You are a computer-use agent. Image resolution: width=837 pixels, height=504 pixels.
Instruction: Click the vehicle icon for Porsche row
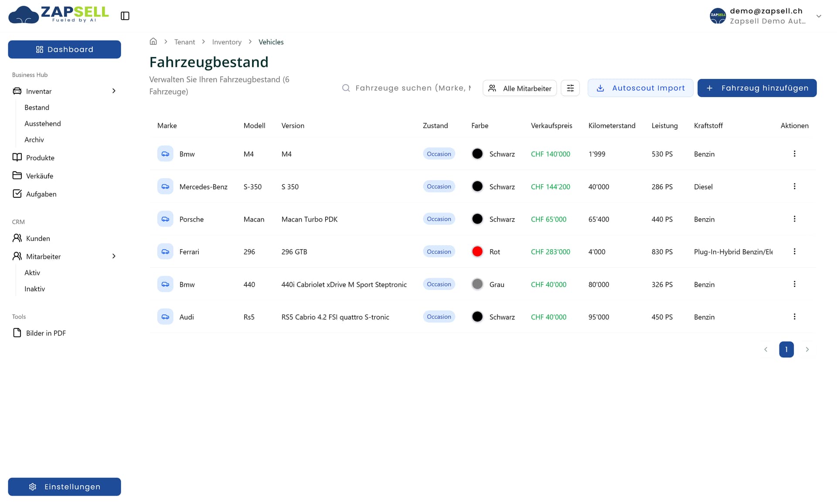[165, 219]
